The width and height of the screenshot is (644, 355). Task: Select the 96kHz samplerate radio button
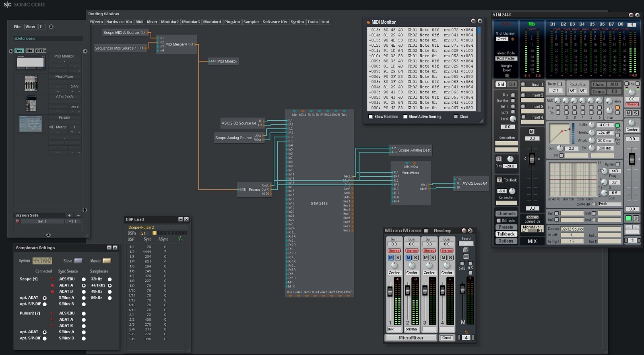pos(109,298)
